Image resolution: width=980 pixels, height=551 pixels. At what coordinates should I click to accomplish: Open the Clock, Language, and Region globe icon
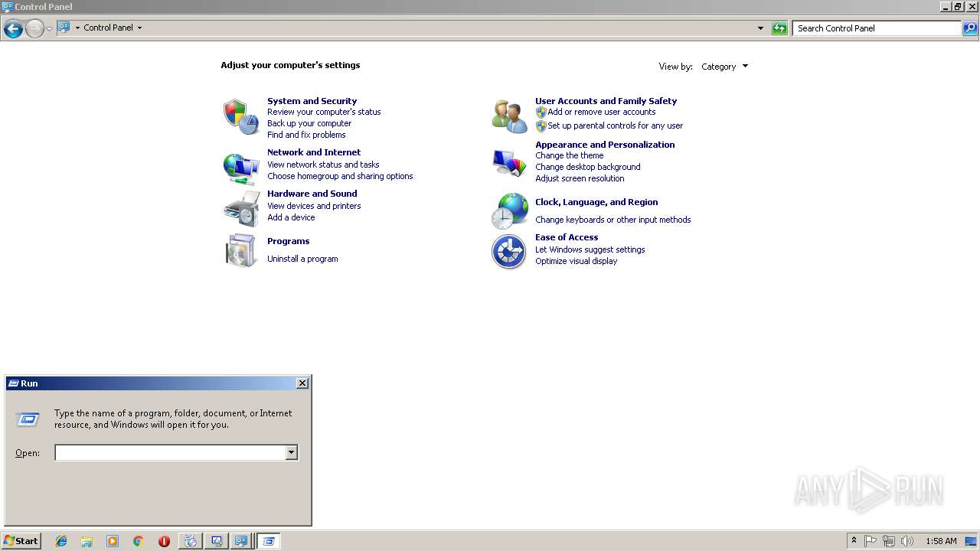[x=509, y=210]
